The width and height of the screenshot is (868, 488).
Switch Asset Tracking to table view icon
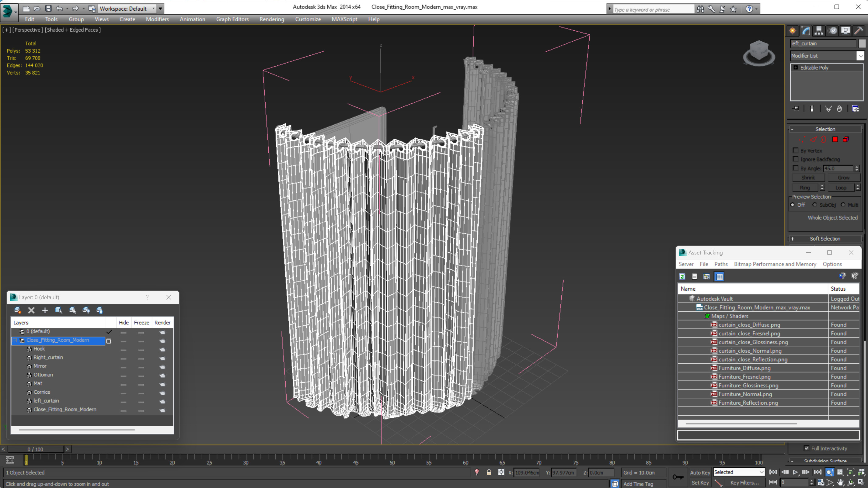coord(720,276)
